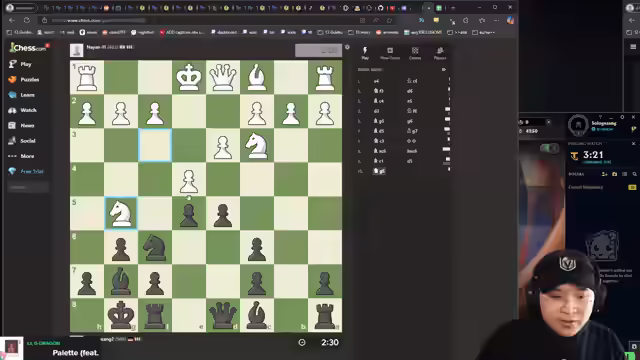Click the highlighted last move in list
Image resolution: width=640 pixels, height=360 pixels.
[x=379, y=171]
